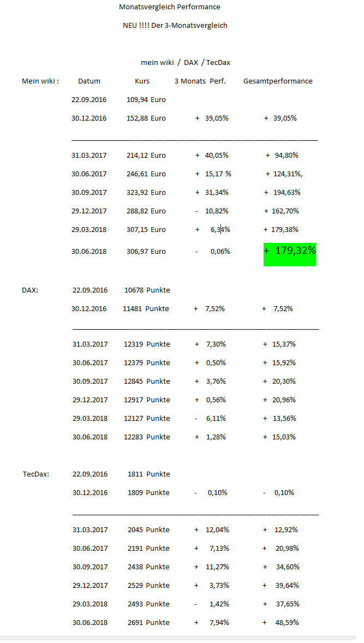The image size is (364, 643).
Task: Click the '+ 48,59%' TecDax total value
Action: click(281, 623)
